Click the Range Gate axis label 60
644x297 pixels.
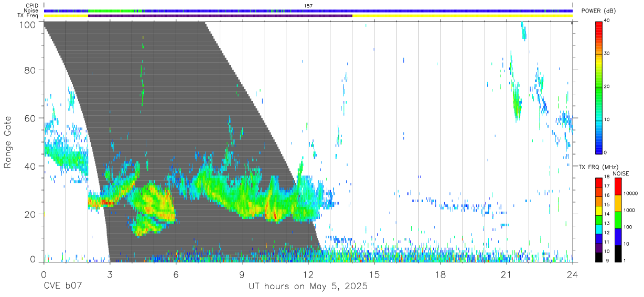(x=30, y=118)
